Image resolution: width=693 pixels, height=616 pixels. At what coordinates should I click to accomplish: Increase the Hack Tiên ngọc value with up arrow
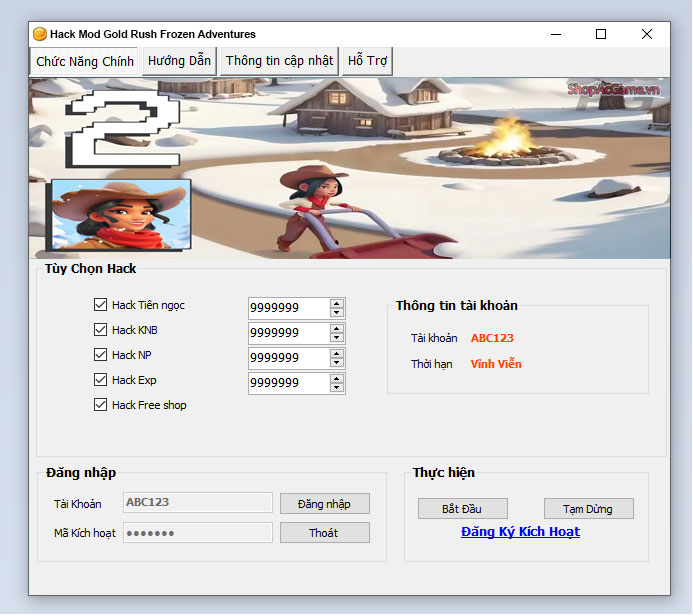337,304
